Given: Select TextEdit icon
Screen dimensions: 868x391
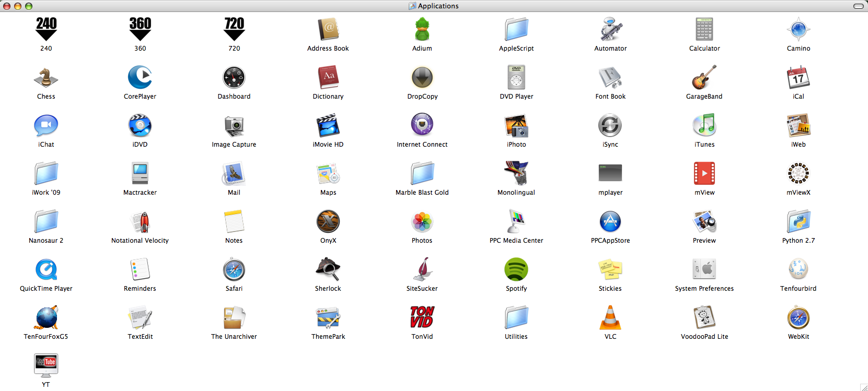Looking at the screenshot, I should click(140, 317).
